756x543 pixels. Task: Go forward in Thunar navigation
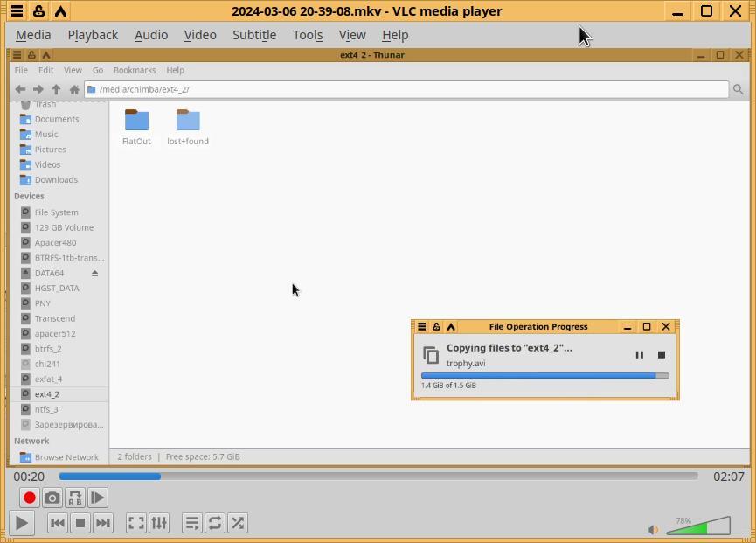[38, 89]
